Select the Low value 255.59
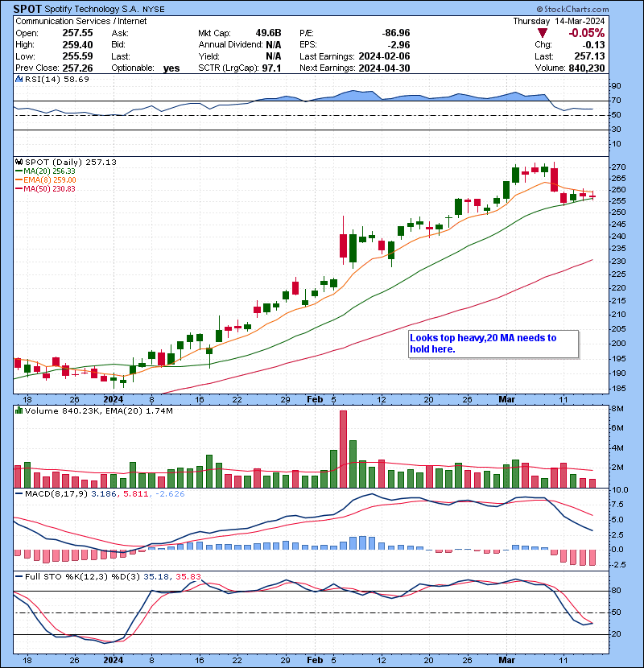The image size is (644, 668). 77,56
